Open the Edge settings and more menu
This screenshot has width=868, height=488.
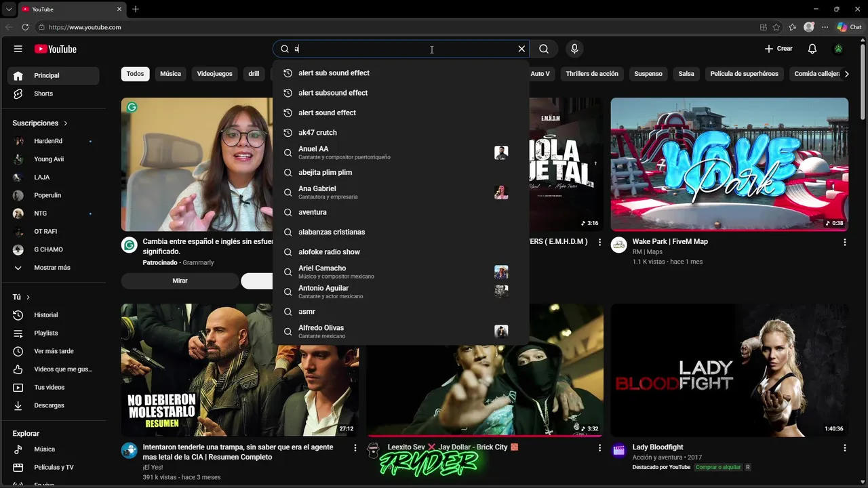(x=825, y=27)
